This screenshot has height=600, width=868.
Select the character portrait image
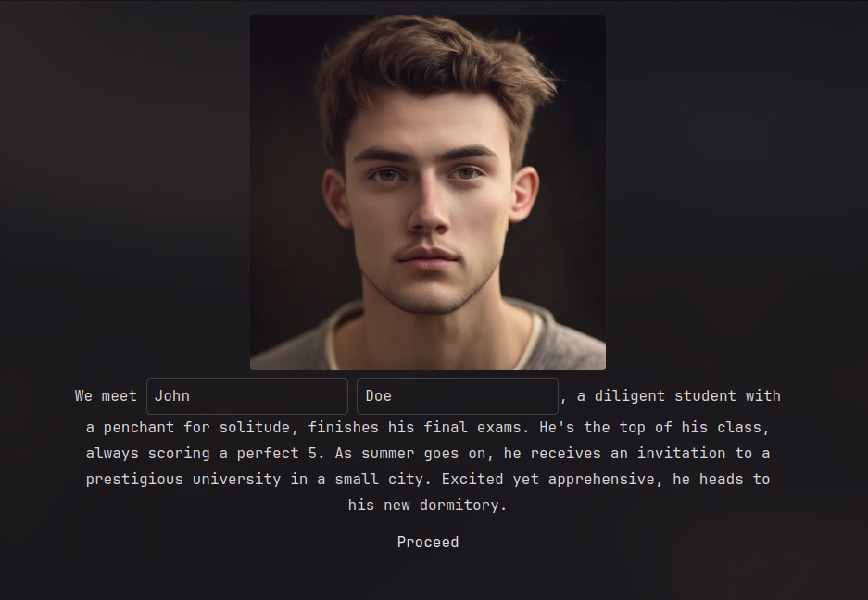[428, 192]
